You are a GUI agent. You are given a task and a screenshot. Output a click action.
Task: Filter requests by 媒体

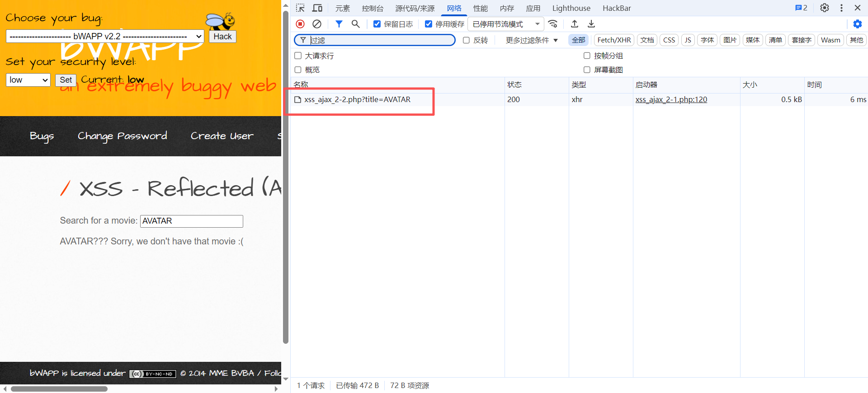pos(753,40)
